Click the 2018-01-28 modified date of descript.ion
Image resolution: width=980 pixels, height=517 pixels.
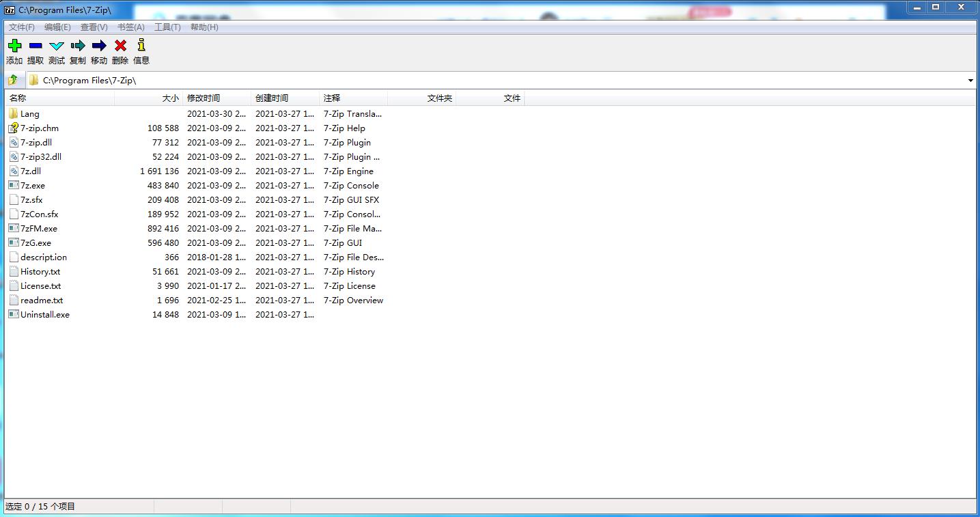(216, 257)
